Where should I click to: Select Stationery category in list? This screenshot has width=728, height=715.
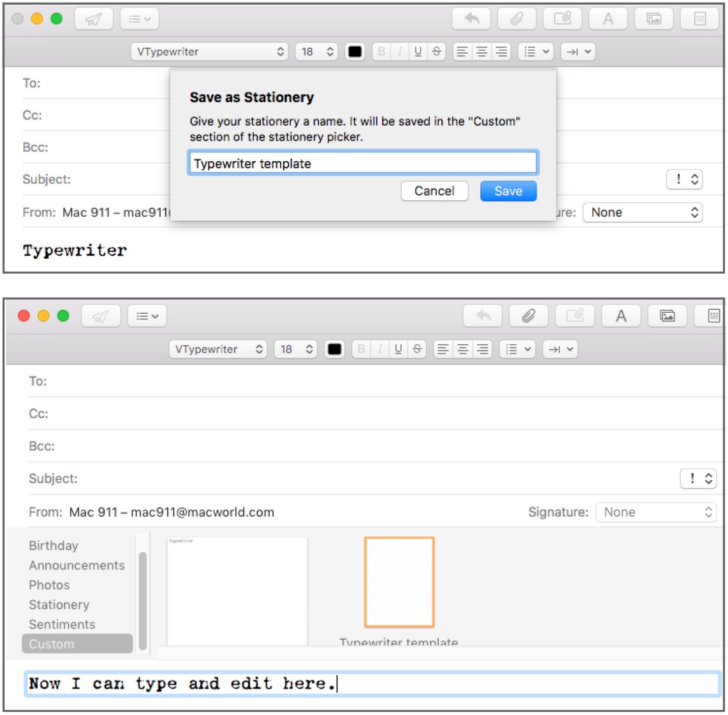click(x=59, y=605)
